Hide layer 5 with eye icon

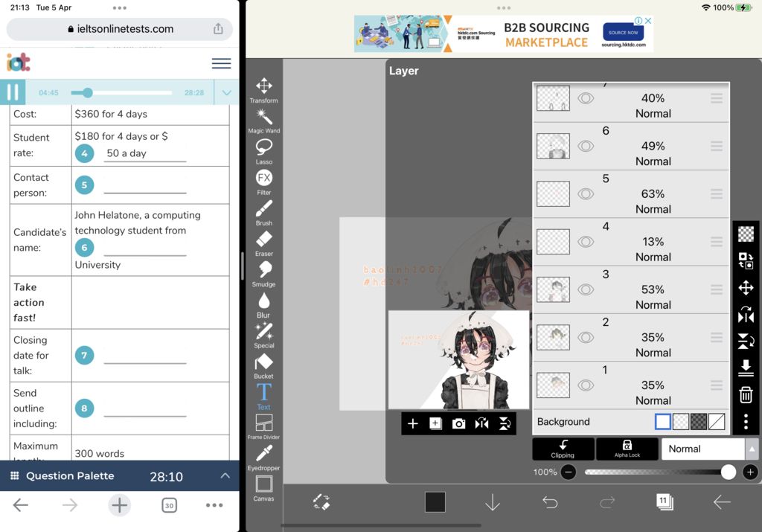click(x=586, y=194)
